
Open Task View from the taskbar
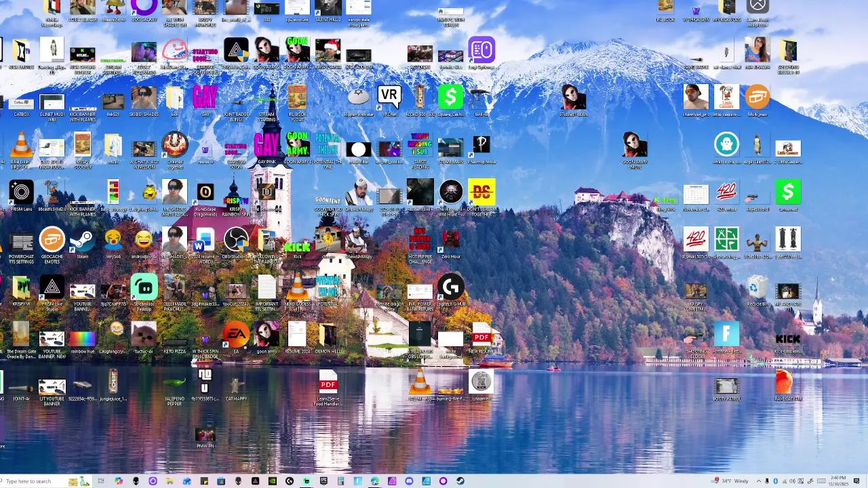click(x=101, y=481)
